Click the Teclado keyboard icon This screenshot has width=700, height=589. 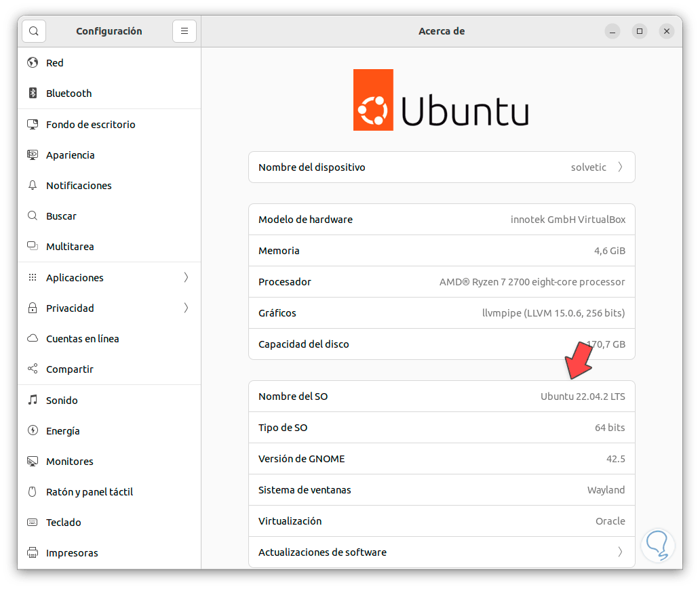(x=33, y=523)
